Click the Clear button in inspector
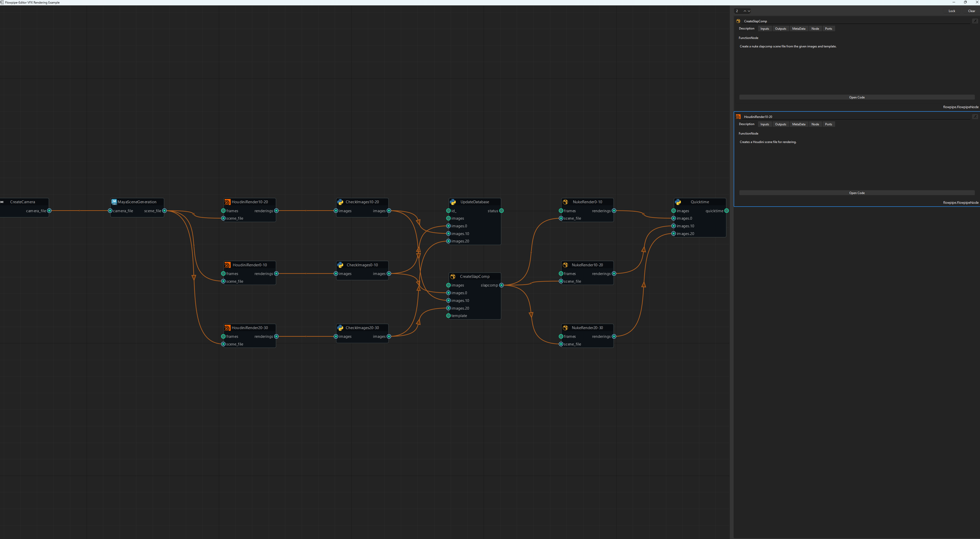The image size is (980, 539). [971, 11]
